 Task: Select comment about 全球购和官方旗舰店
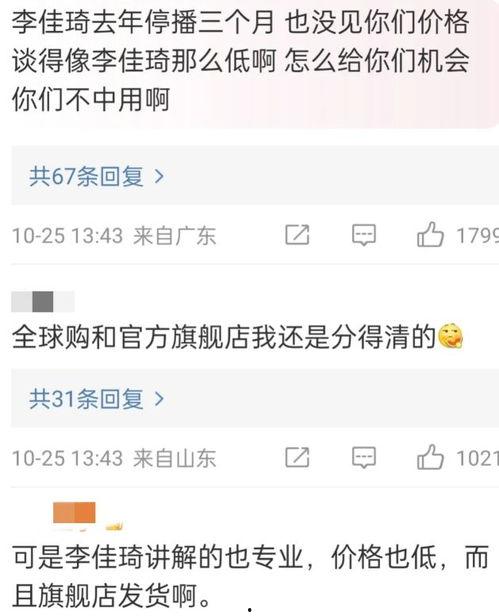(x=224, y=337)
